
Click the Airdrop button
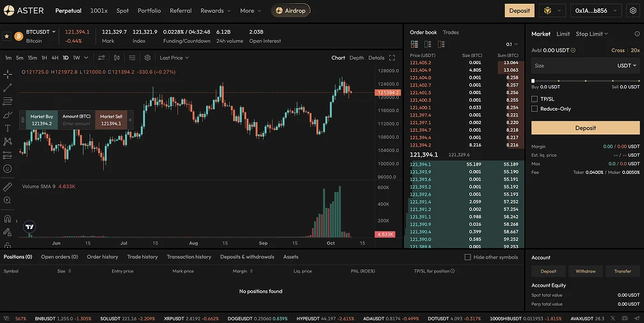(291, 11)
